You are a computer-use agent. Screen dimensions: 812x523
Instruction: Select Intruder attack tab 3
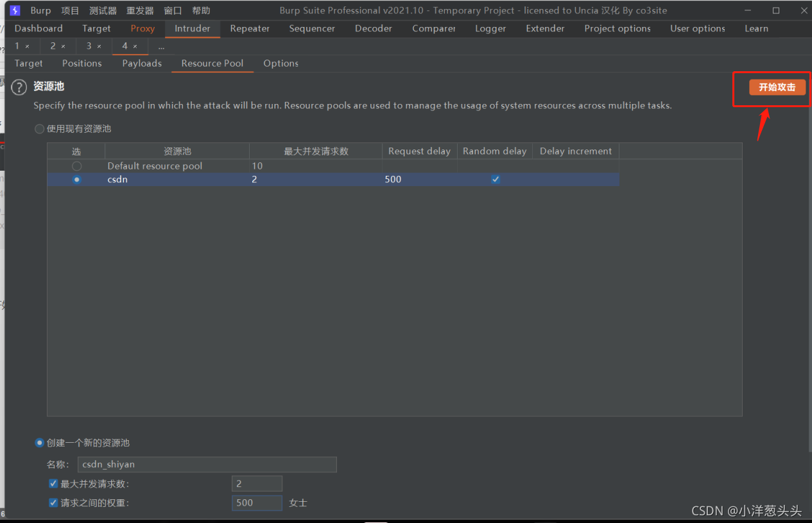coord(89,46)
